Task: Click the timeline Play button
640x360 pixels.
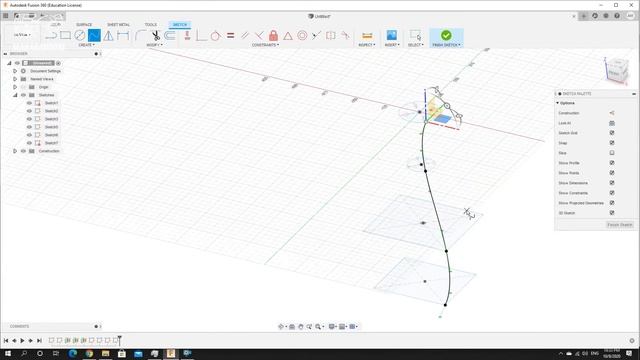Action: [22, 340]
